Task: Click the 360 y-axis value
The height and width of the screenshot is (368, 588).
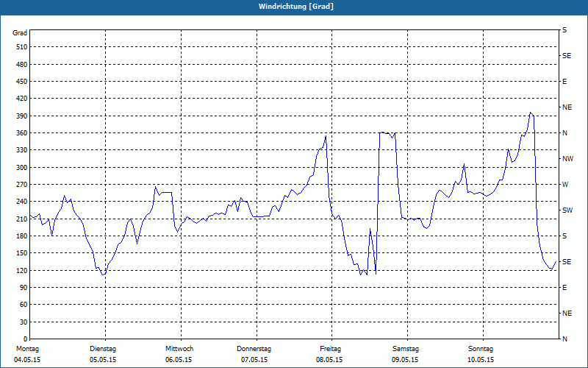Action: point(22,133)
